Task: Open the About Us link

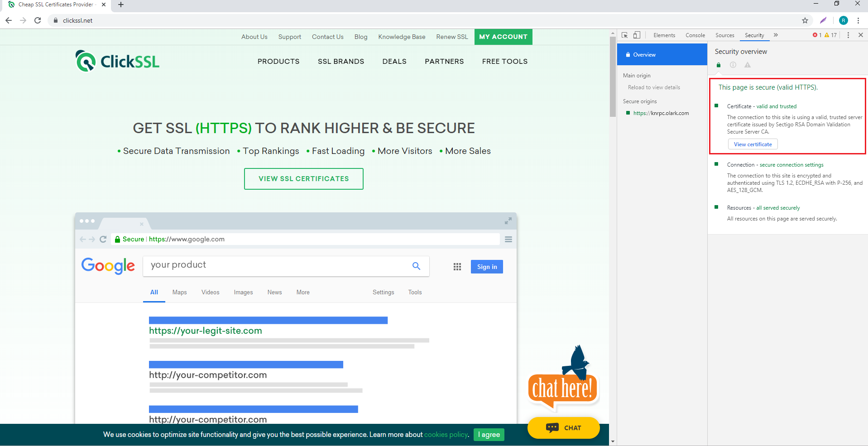Action: 254,37
